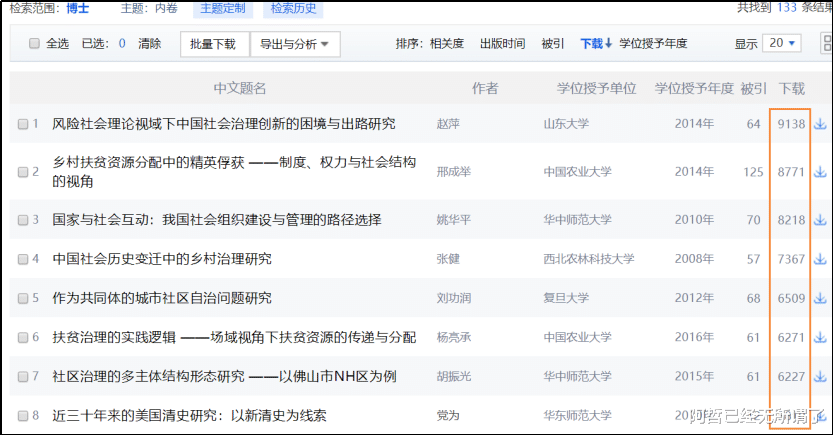The height and width of the screenshot is (435, 833).
Task: Open thesis 乡村扶贫资源分配中的精英俘获
Action: (x=234, y=172)
